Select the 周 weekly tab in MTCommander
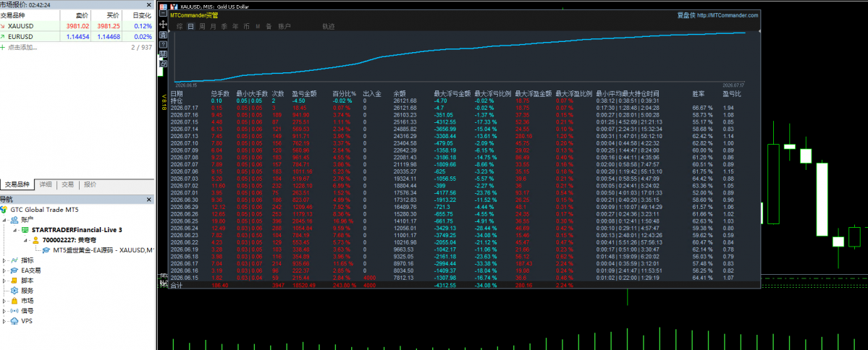Image resolution: width=868 pixels, height=350 pixels. pyautogui.click(x=202, y=26)
